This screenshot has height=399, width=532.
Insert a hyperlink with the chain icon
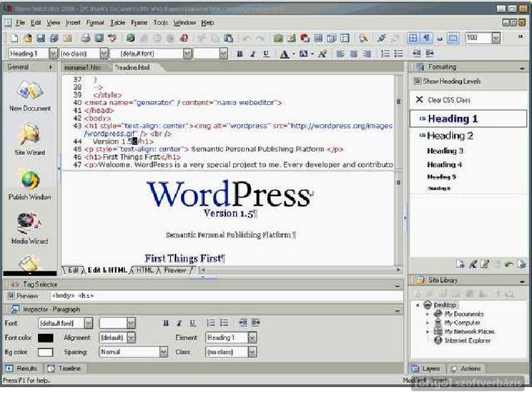pyautogui.click(x=382, y=38)
